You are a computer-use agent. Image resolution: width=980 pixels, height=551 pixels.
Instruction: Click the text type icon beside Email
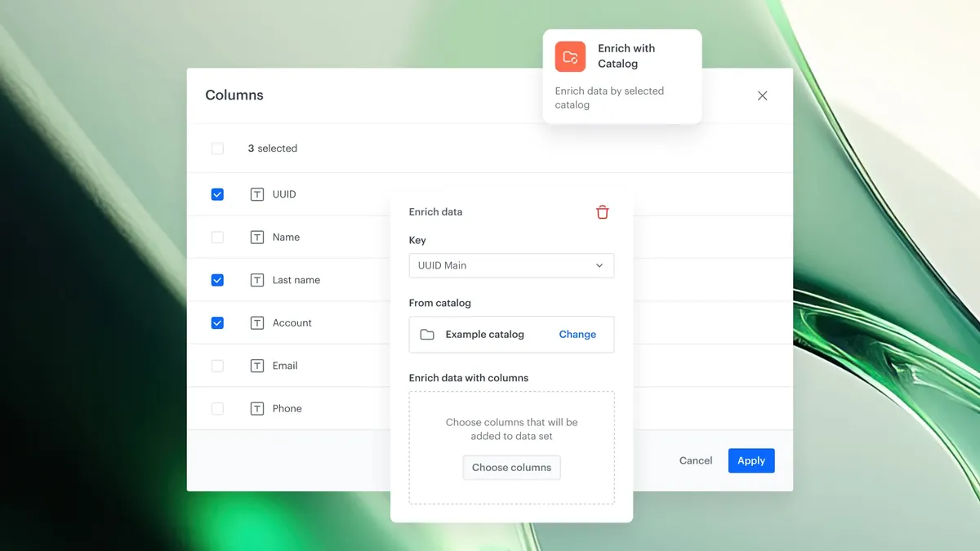point(256,365)
